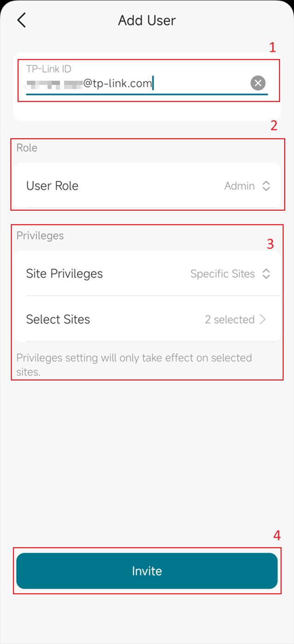Click the Role section header
Image resolution: width=294 pixels, height=644 pixels.
click(27, 148)
